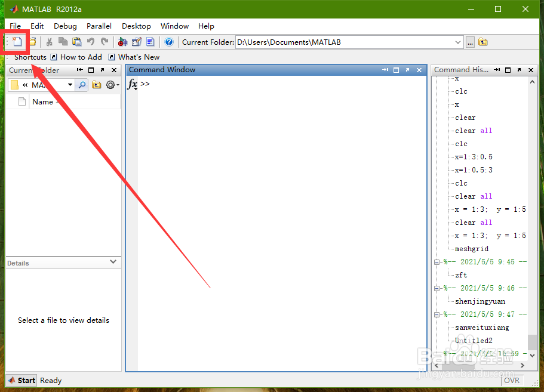
Task: Click the Cut scissors icon
Action: [50, 42]
